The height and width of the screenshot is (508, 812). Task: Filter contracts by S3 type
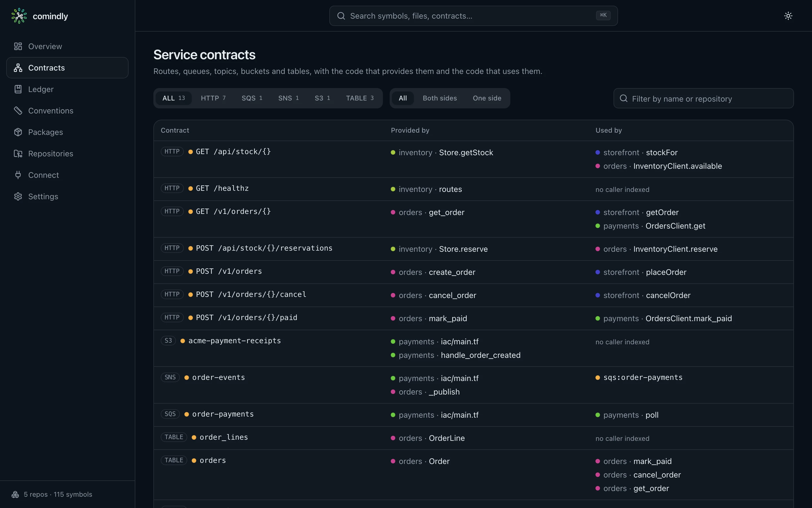click(322, 98)
